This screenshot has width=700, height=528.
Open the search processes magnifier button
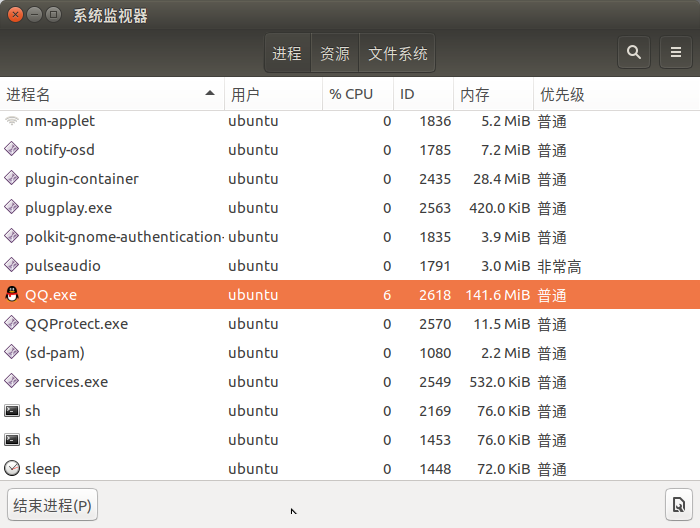(633, 53)
